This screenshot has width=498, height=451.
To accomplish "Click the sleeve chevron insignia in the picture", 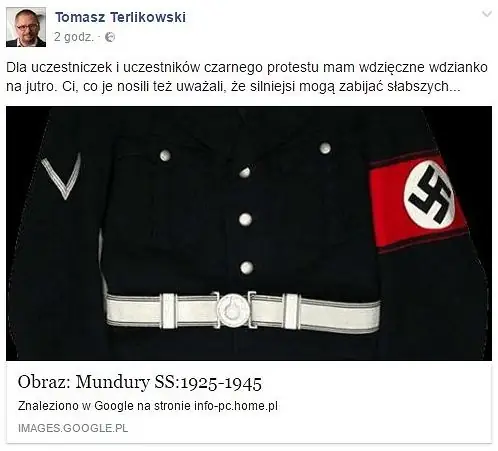I will 62,176.
